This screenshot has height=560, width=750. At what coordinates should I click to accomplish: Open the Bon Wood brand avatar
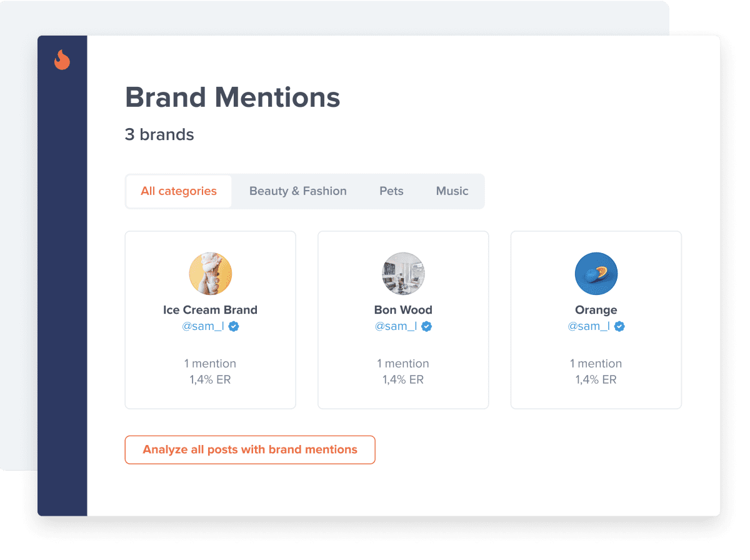coord(403,273)
